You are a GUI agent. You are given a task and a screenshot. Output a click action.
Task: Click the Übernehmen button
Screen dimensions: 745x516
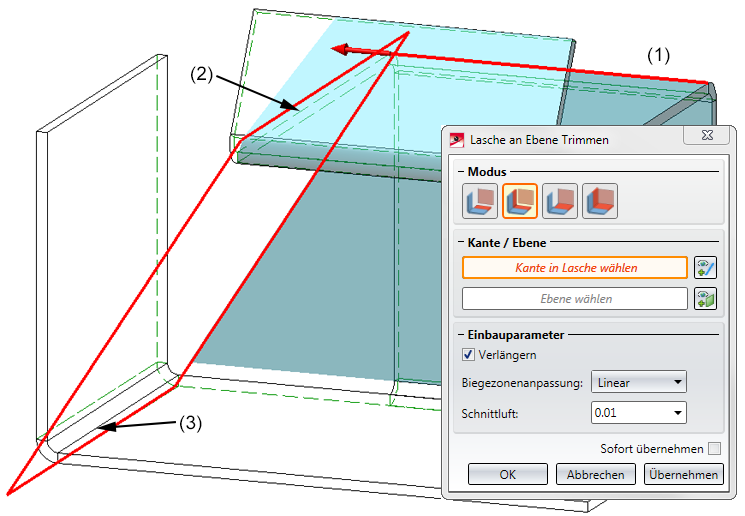[x=683, y=474]
